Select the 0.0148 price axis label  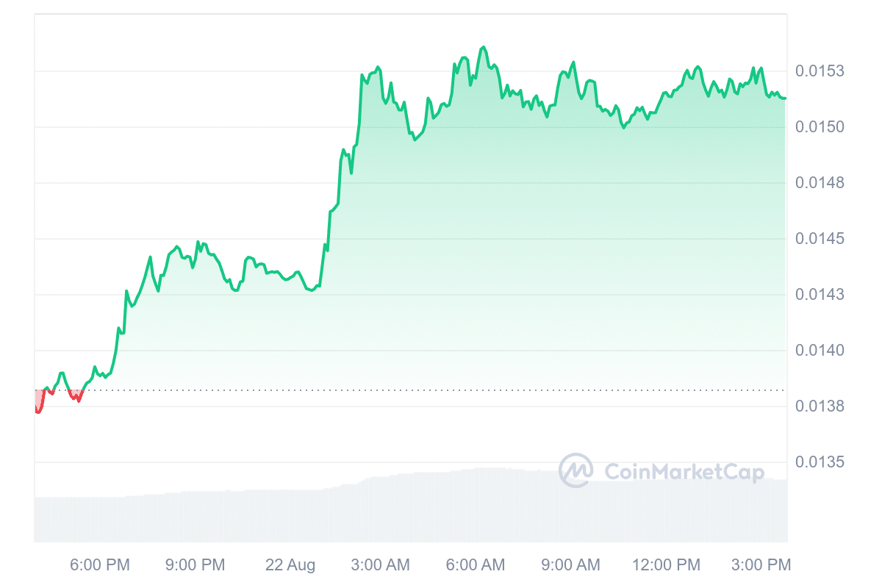point(820,183)
